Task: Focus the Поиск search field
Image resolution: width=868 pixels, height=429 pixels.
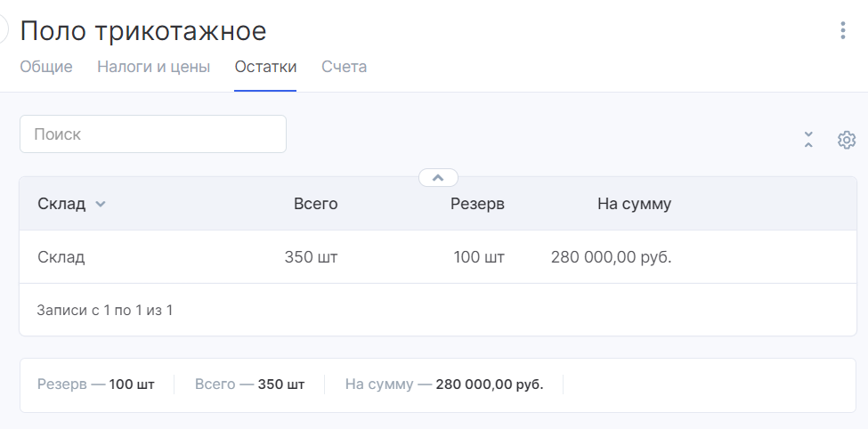Action: (x=153, y=134)
